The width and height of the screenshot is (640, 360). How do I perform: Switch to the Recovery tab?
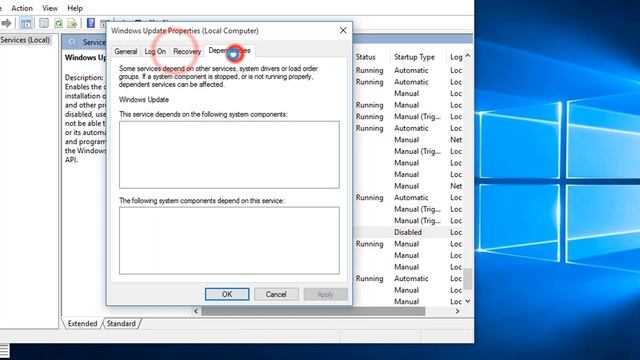[x=187, y=51]
